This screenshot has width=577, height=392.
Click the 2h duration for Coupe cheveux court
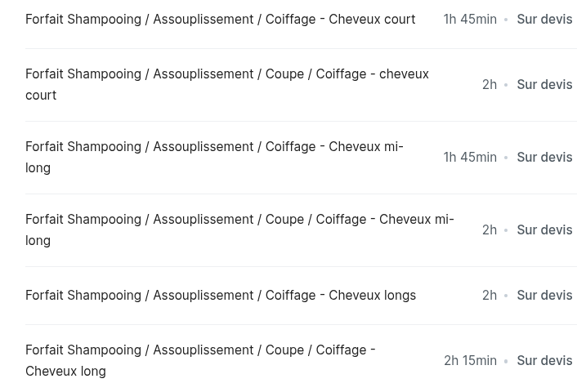(490, 84)
